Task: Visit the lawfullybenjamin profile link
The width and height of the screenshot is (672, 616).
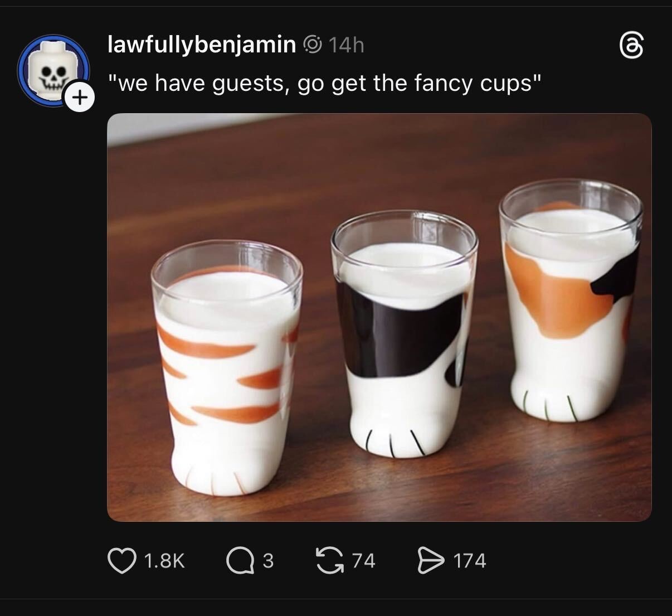Action: 201,44
